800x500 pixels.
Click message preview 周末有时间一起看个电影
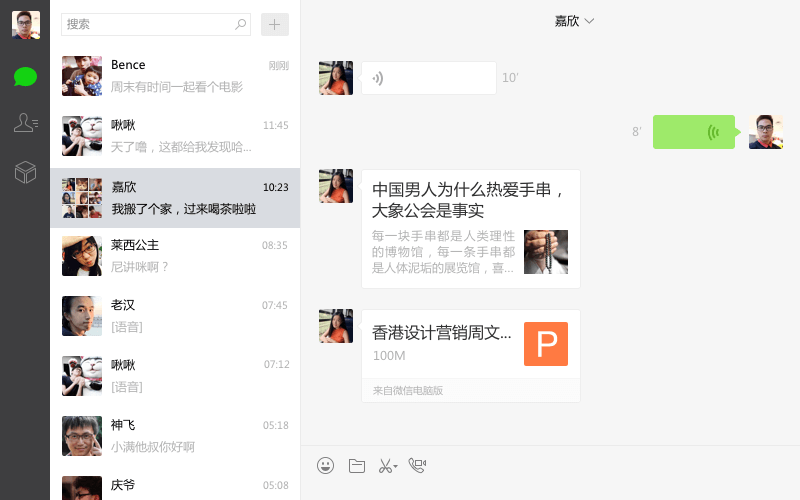[x=177, y=87]
